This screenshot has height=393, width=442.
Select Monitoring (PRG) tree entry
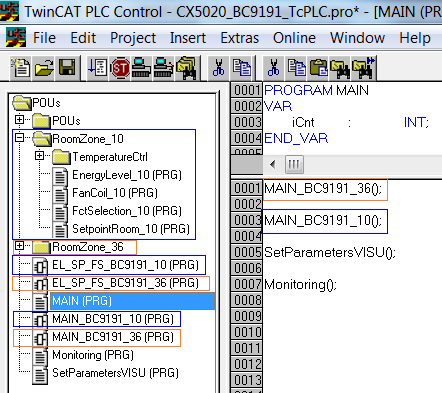(93, 355)
